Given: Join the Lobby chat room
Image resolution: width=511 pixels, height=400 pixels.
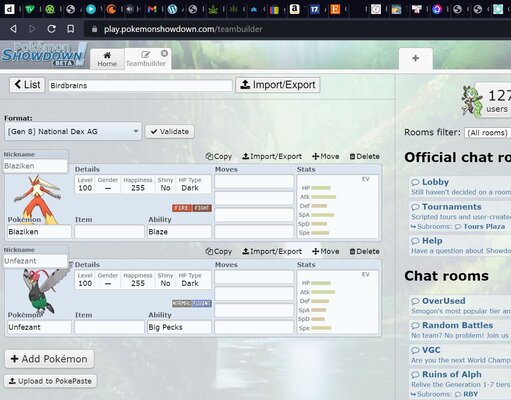Looking at the screenshot, I should [460, 187].
